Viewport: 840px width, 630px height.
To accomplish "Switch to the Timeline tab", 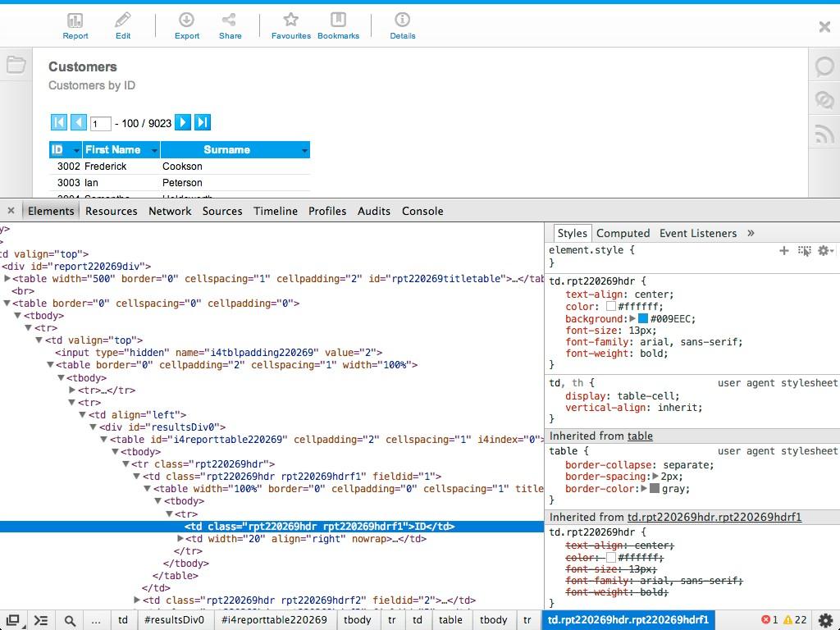I will (x=276, y=211).
